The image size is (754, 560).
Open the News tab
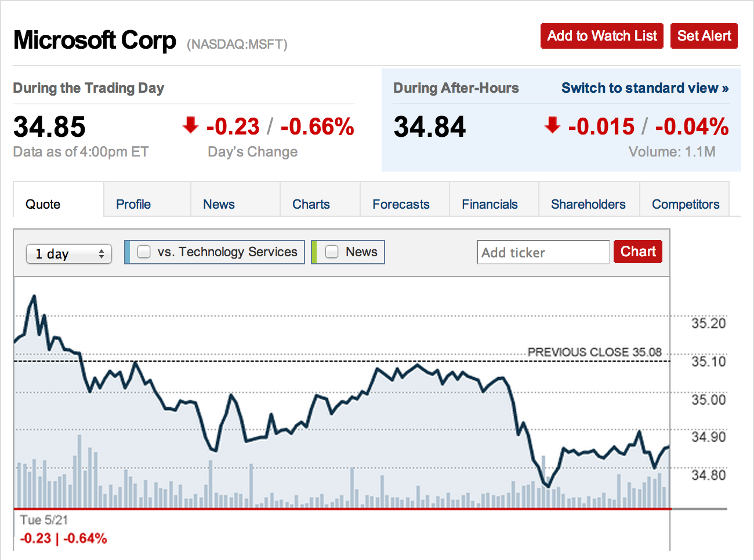pos(219,204)
